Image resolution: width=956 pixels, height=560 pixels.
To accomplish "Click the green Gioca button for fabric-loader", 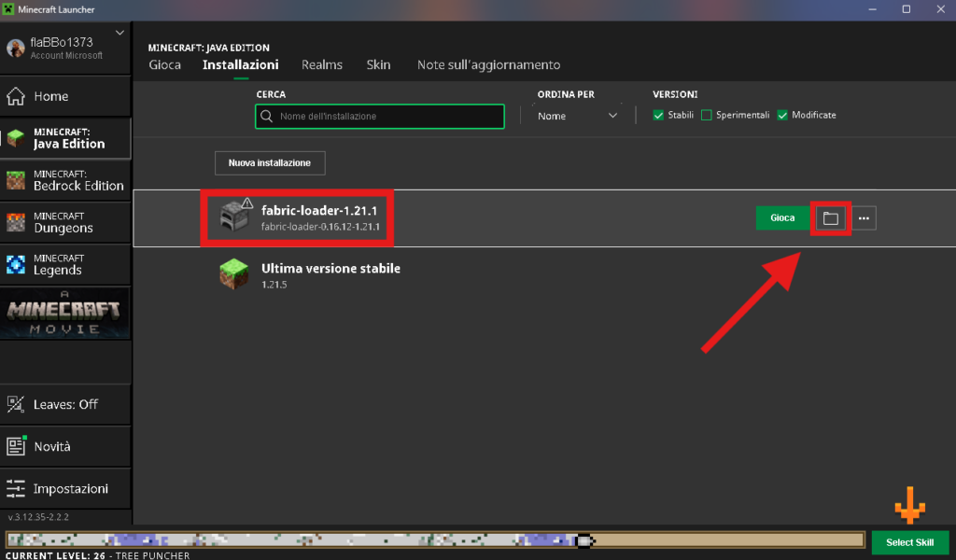I will click(x=782, y=217).
